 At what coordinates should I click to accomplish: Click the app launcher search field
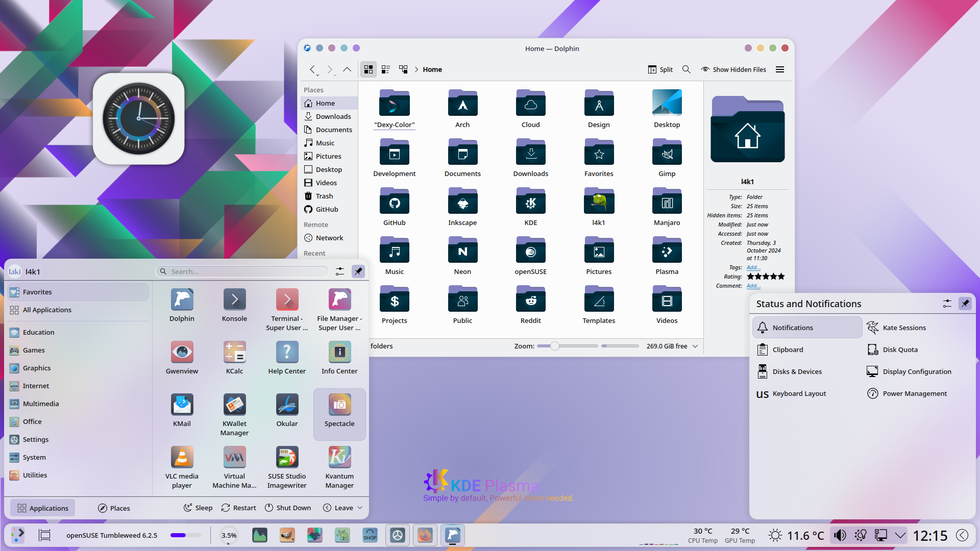242,271
